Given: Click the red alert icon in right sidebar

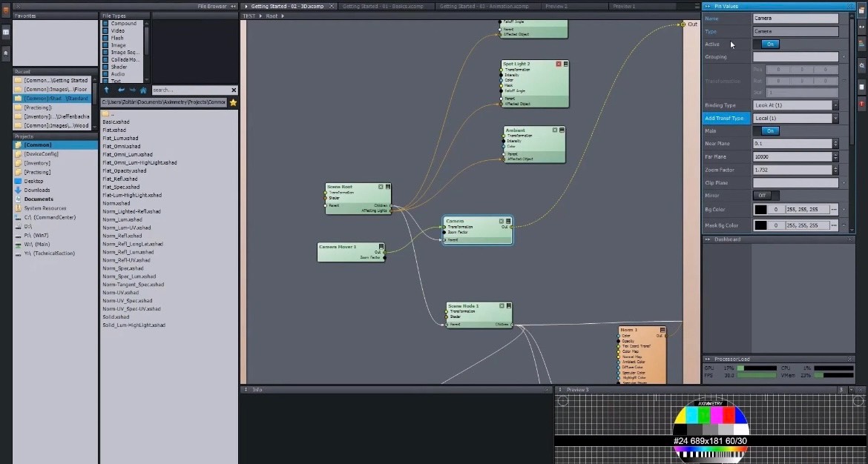Looking at the screenshot, I should coord(862,105).
